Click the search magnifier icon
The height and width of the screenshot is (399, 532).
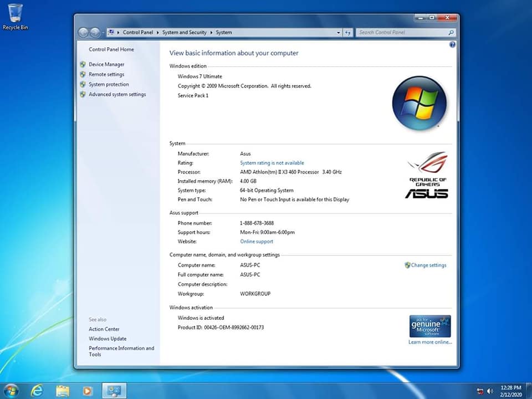pyautogui.click(x=451, y=33)
